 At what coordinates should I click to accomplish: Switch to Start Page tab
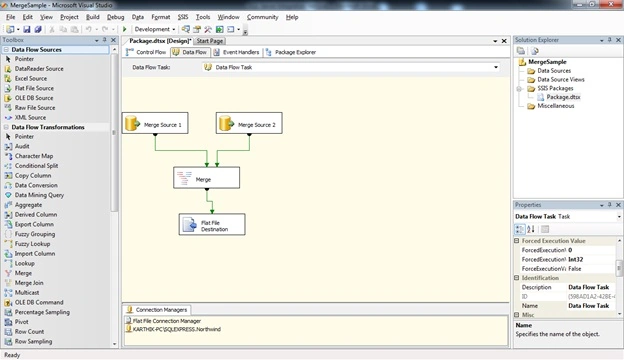(x=210, y=41)
